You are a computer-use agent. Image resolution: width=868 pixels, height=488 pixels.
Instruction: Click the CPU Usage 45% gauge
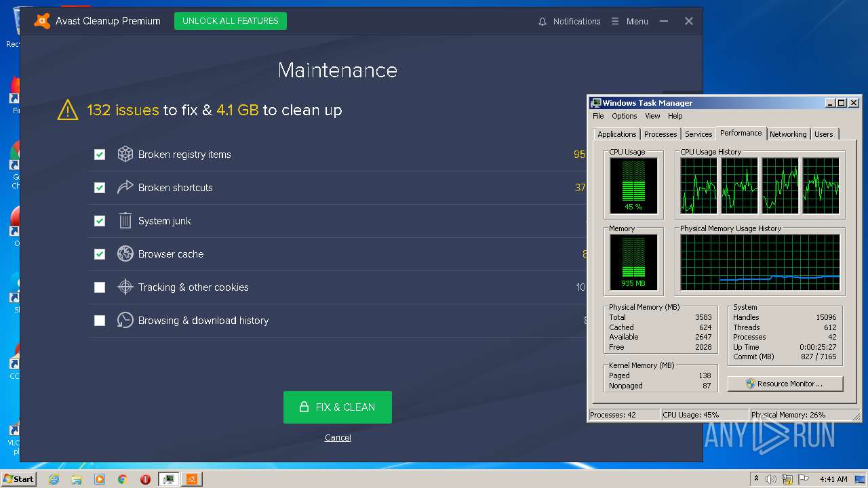pos(633,186)
